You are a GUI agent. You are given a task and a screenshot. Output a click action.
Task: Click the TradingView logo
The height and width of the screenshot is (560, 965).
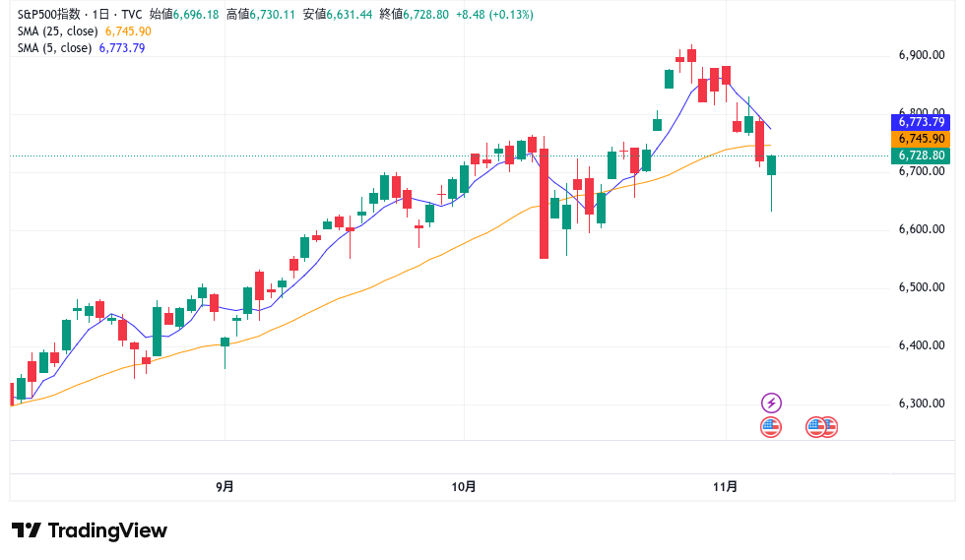pyautogui.click(x=90, y=530)
